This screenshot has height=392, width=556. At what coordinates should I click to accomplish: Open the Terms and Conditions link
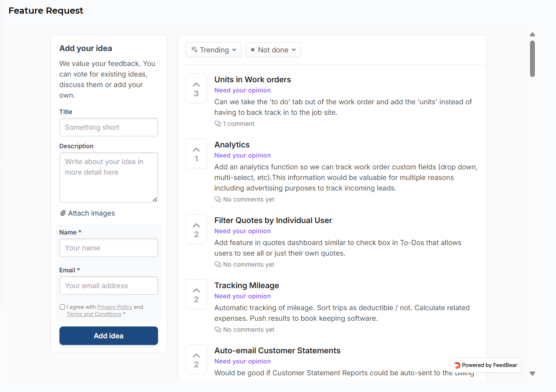pos(94,314)
